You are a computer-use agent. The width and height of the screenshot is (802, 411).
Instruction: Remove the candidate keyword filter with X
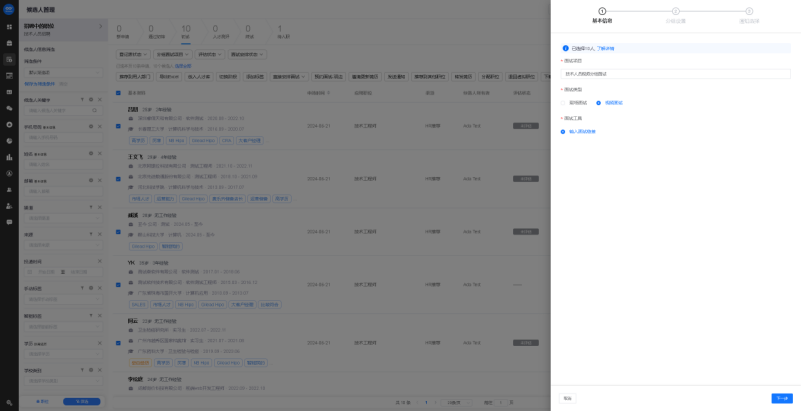[x=100, y=100]
